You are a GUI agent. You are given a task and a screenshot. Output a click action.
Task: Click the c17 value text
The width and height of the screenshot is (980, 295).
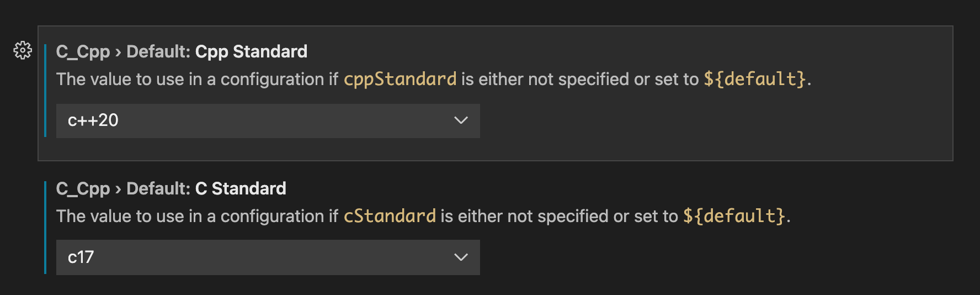[x=81, y=257]
